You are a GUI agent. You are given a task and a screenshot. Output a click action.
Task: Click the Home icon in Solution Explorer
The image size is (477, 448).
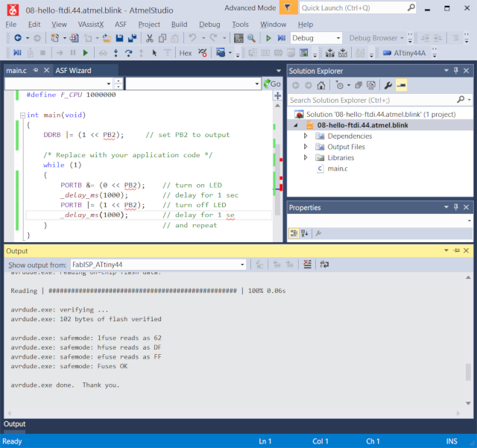[321, 86]
